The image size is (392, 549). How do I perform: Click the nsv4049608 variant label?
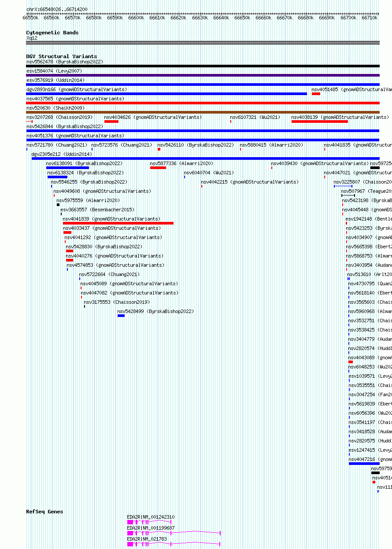tap(102, 191)
